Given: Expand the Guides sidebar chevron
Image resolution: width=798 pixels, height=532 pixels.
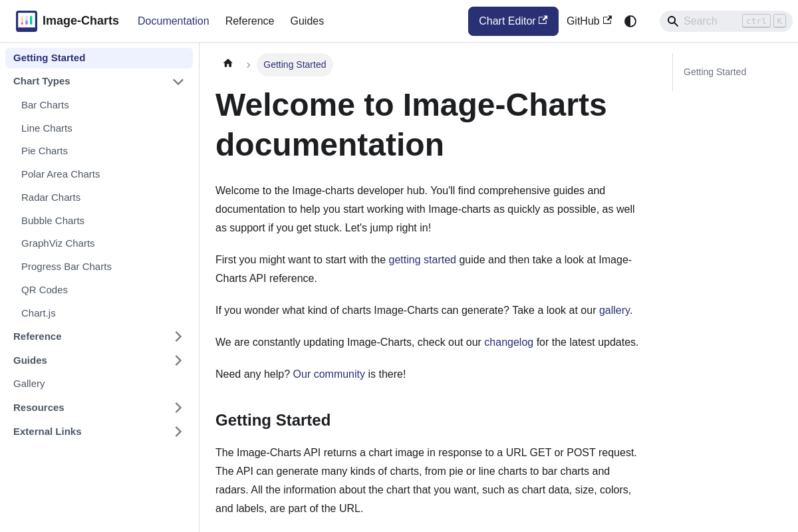Looking at the screenshot, I should click(178, 360).
